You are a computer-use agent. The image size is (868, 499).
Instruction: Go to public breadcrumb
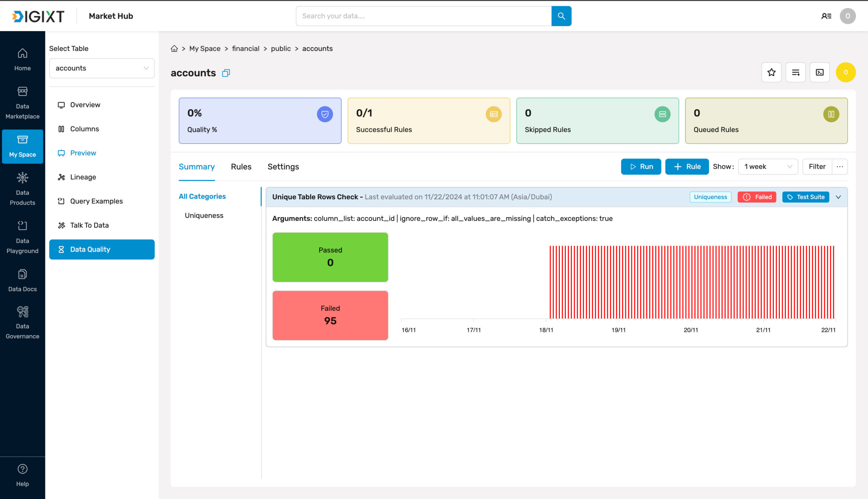(x=280, y=49)
